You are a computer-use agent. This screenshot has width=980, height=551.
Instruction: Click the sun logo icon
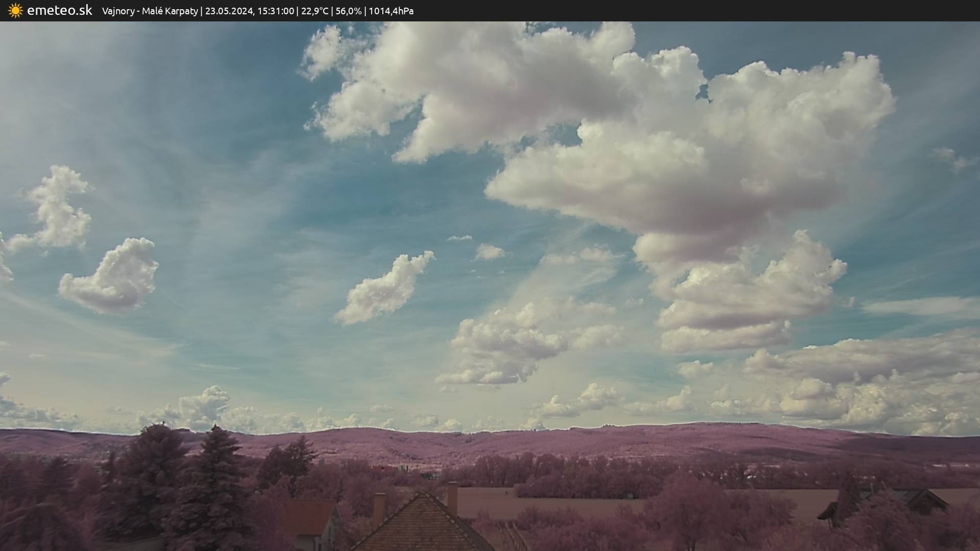coord(15,10)
